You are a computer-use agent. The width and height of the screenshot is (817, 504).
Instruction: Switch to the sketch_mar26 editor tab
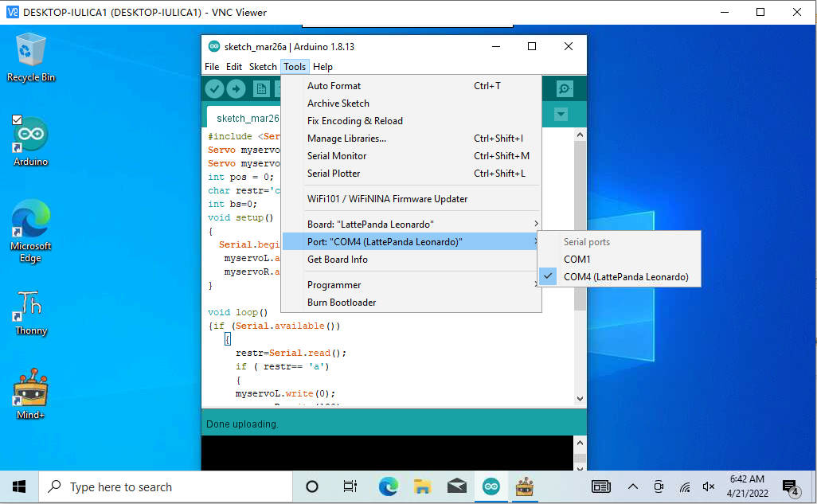[244, 119]
